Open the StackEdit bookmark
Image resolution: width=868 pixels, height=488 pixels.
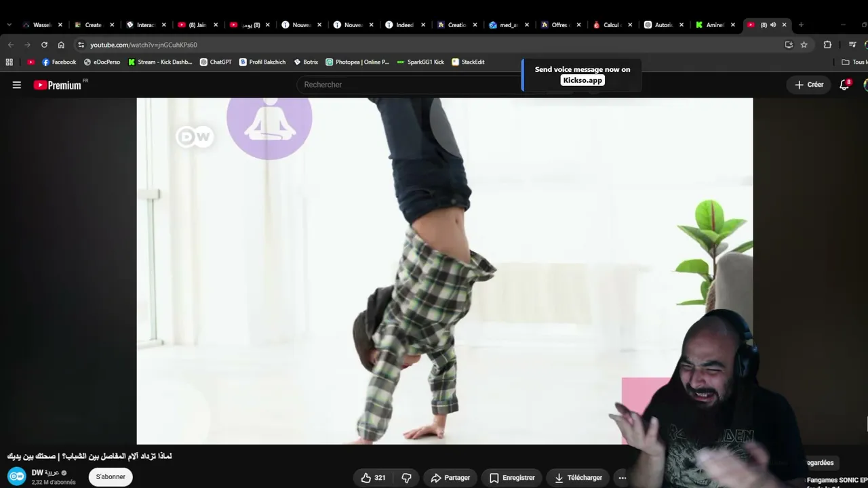click(x=468, y=62)
